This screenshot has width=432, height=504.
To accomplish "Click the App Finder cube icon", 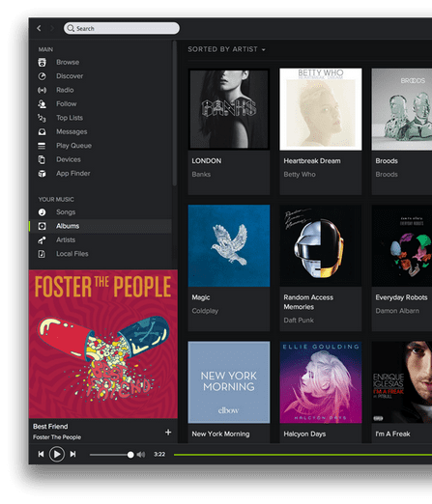I will coord(42,174).
